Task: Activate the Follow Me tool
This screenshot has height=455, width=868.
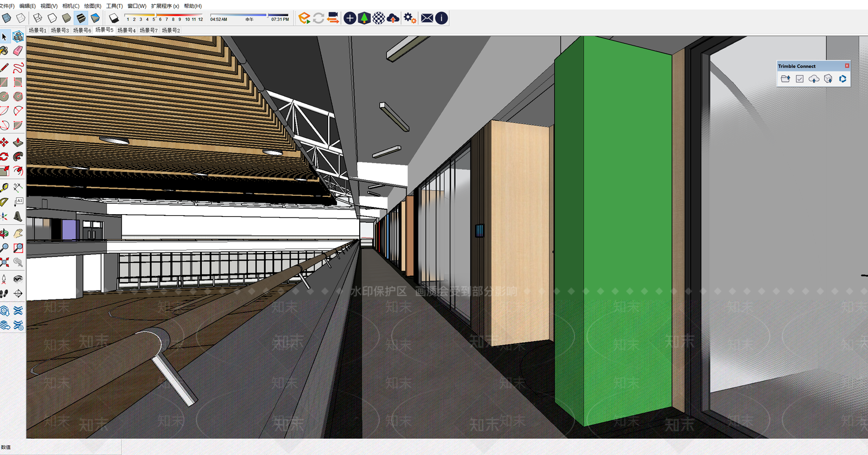Action: coord(18,156)
